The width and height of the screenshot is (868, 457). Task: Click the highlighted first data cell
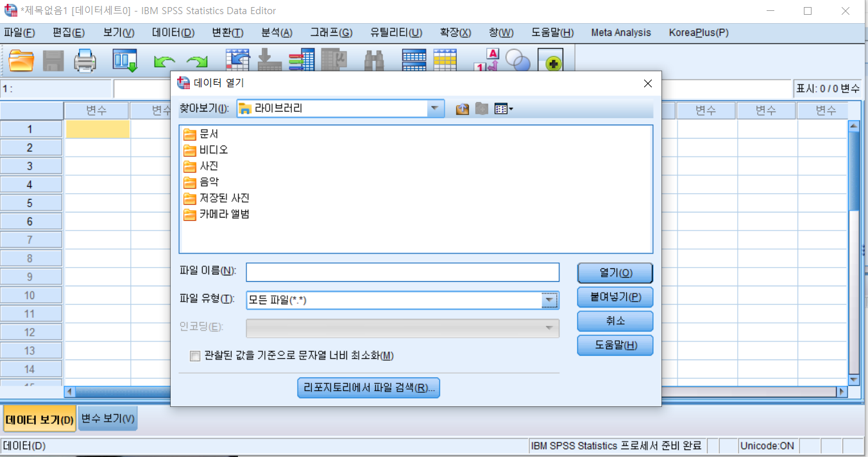coord(98,129)
